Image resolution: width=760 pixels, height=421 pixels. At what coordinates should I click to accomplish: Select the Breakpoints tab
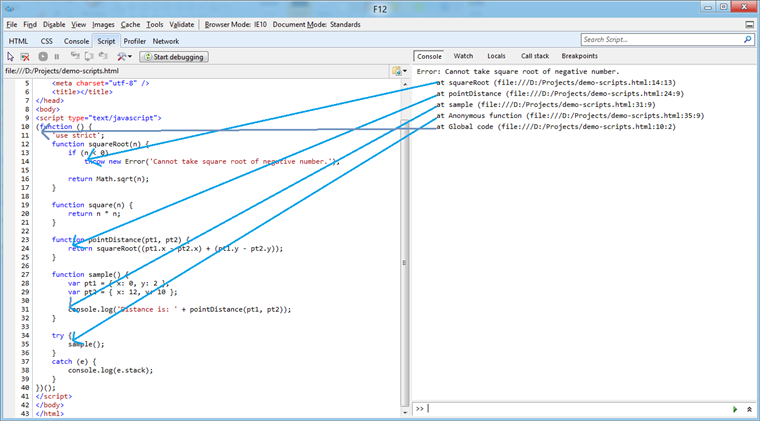tap(580, 57)
